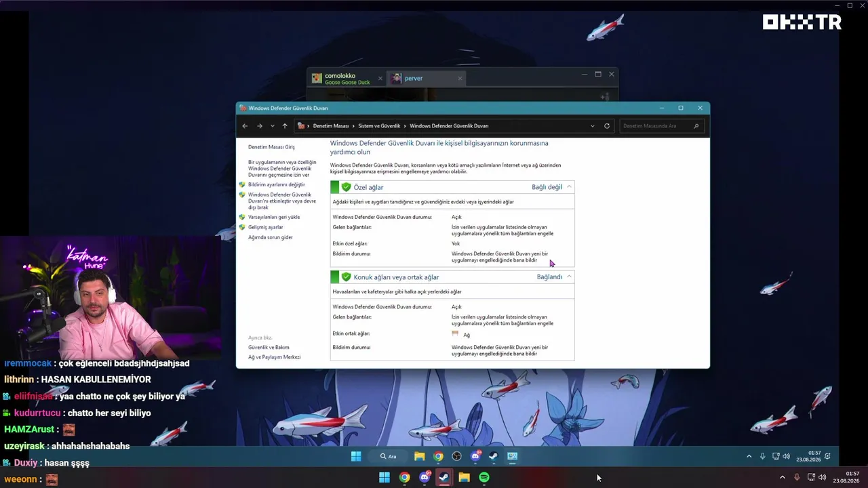This screenshot has width=868, height=488.
Task: Click the green shield beside Konuk ağları
Action: (346, 277)
